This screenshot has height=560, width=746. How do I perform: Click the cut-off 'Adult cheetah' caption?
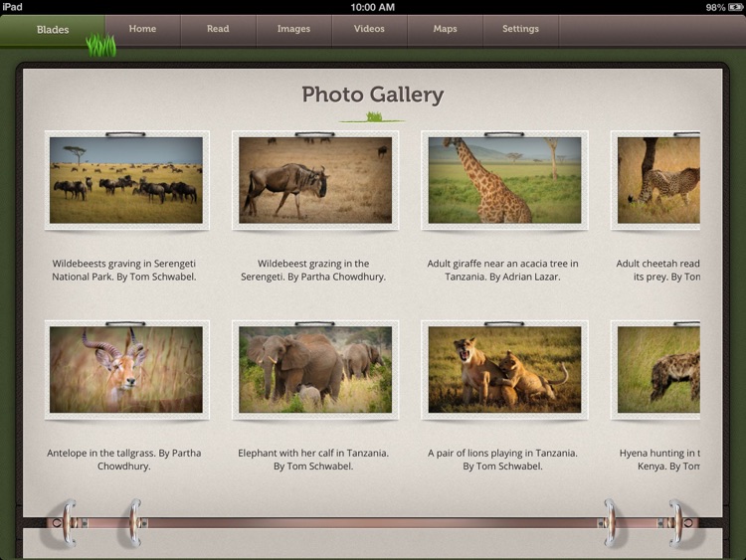point(658,270)
